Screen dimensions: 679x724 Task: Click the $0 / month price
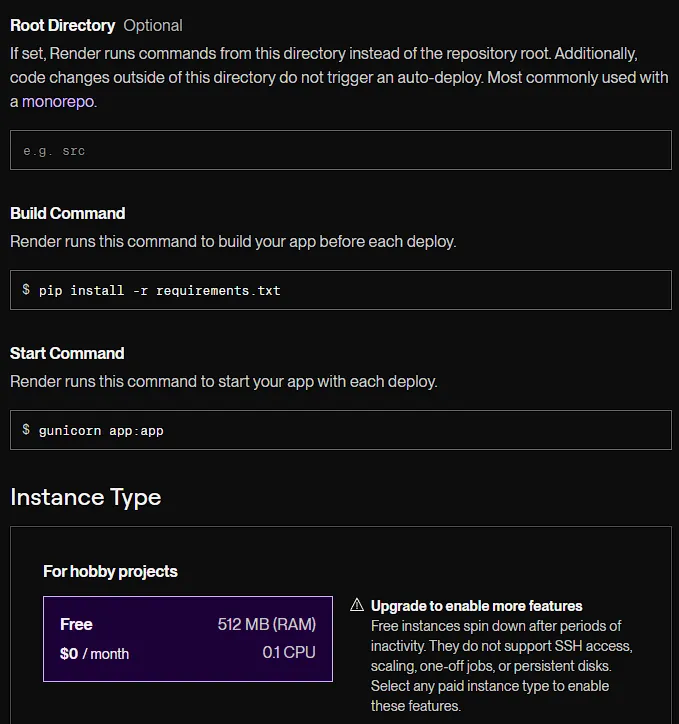tap(94, 653)
